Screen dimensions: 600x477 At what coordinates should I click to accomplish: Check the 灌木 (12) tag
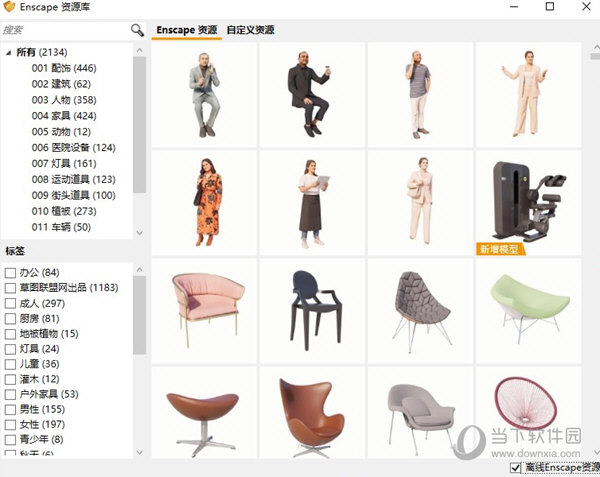(x=10, y=379)
